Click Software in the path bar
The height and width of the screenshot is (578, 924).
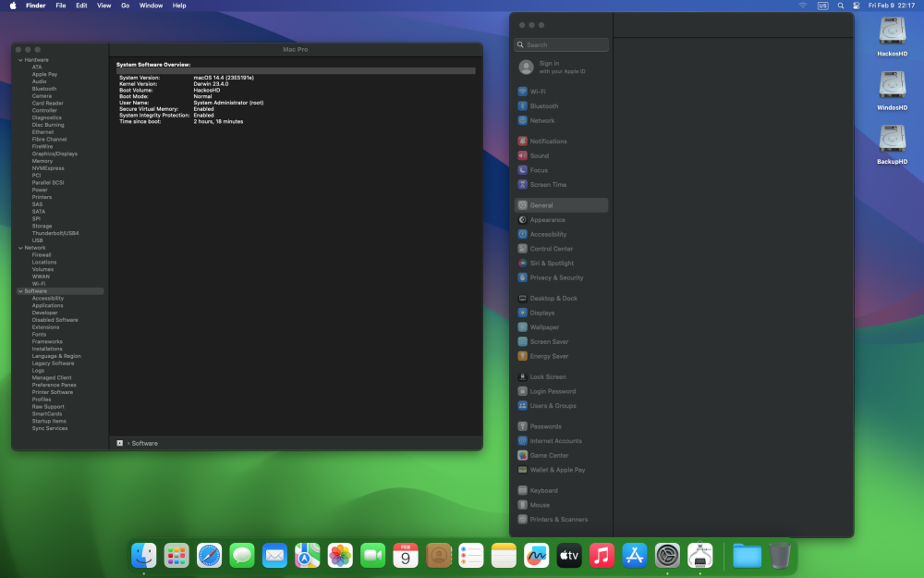click(144, 443)
